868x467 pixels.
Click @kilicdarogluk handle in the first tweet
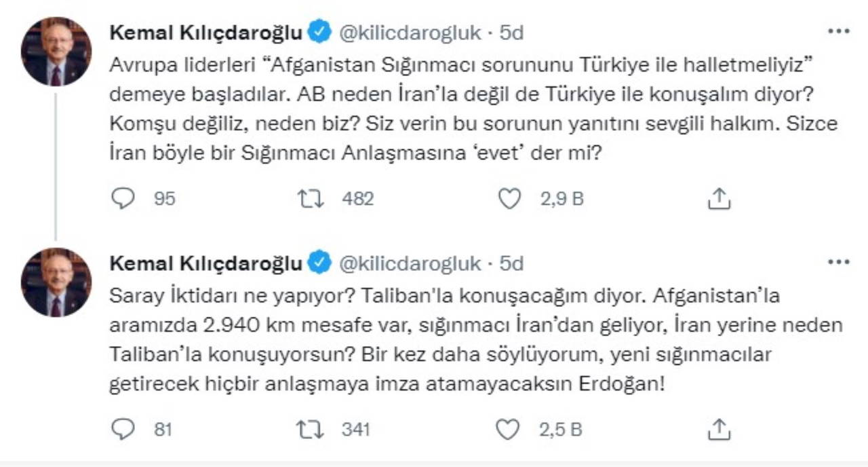[410, 32]
